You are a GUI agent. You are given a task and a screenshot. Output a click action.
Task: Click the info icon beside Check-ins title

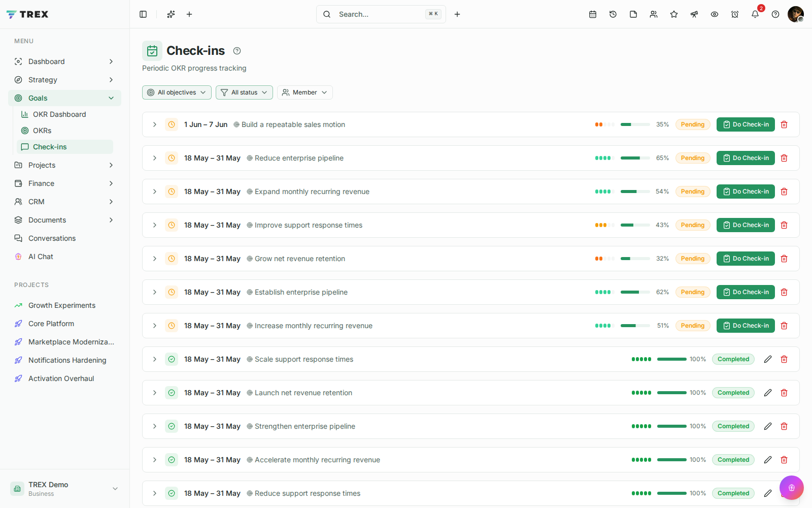click(237, 51)
